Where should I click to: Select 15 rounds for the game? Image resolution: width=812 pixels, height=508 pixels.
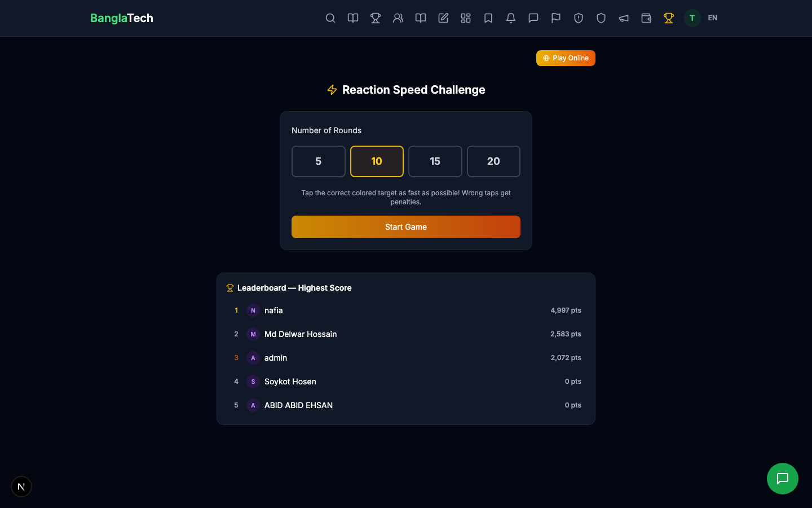[435, 161]
